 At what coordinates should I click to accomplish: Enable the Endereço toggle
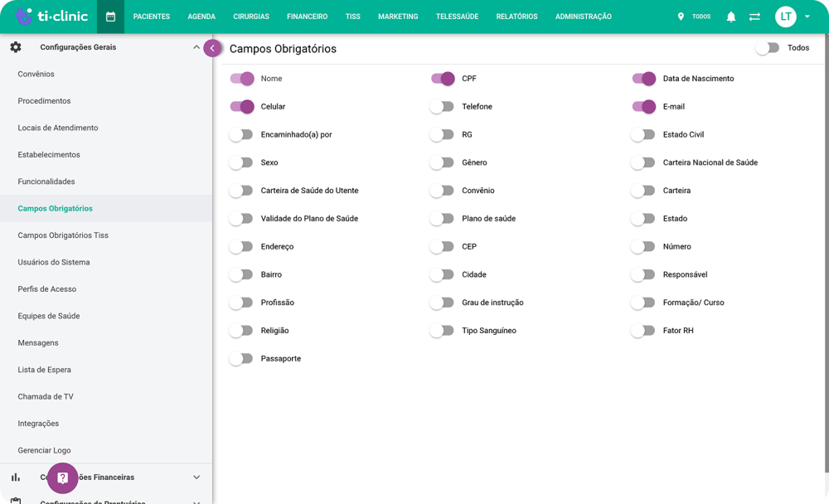click(x=241, y=247)
